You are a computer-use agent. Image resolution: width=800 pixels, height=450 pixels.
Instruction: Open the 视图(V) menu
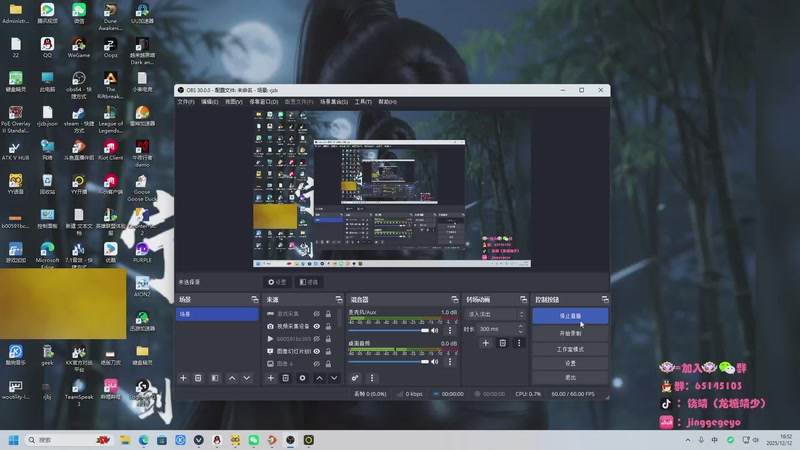(234, 102)
